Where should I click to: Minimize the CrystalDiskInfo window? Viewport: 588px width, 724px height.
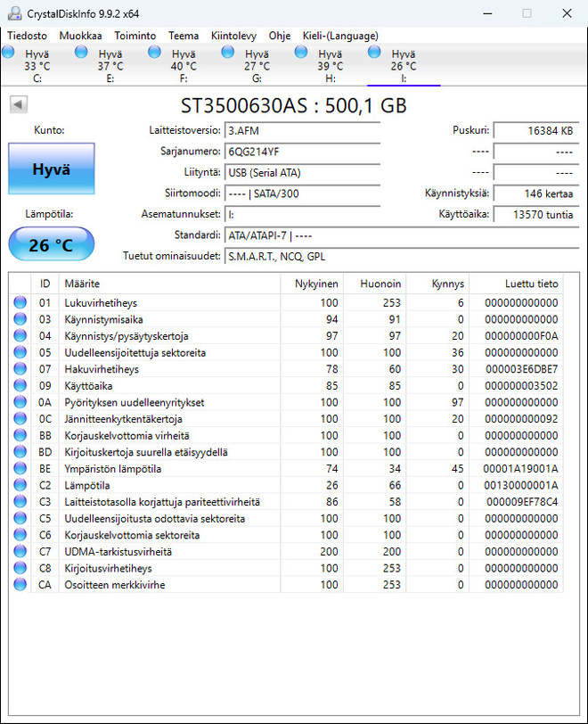pos(487,13)
